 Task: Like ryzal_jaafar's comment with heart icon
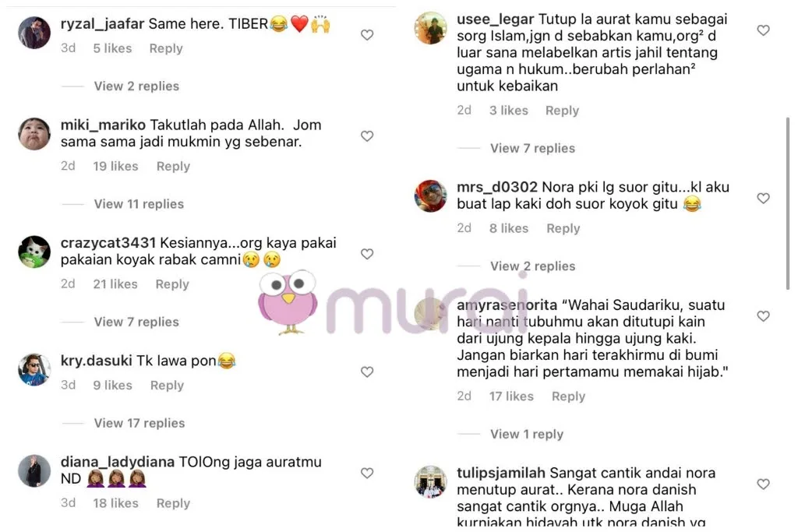tap(367, 34)
